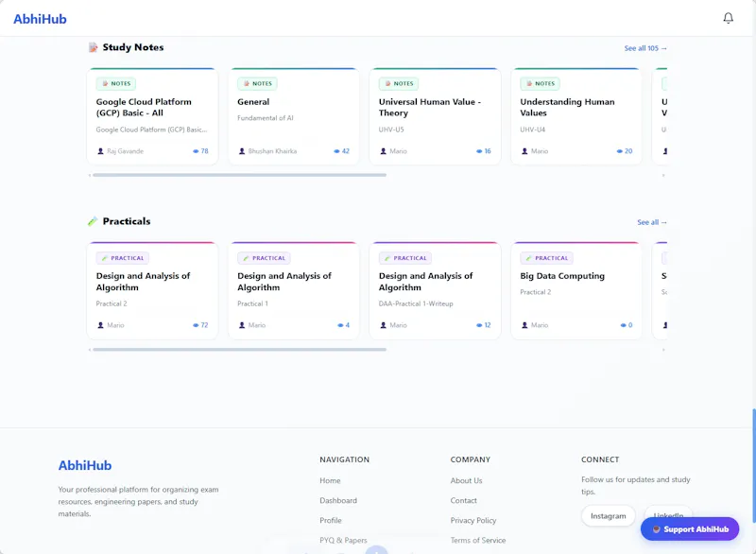
Task: Click PRACTICAL badge on Big Data Computing card
Action: point(546,258)
